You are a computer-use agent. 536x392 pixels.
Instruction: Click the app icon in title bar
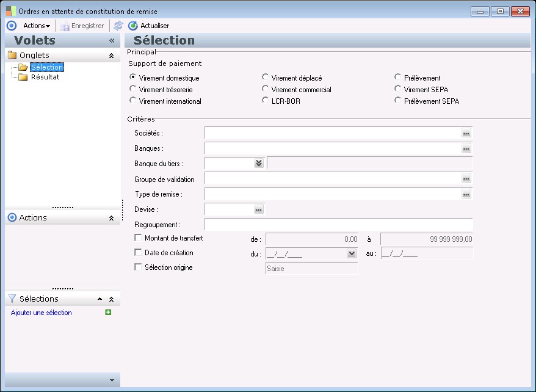tap(11, 11)
